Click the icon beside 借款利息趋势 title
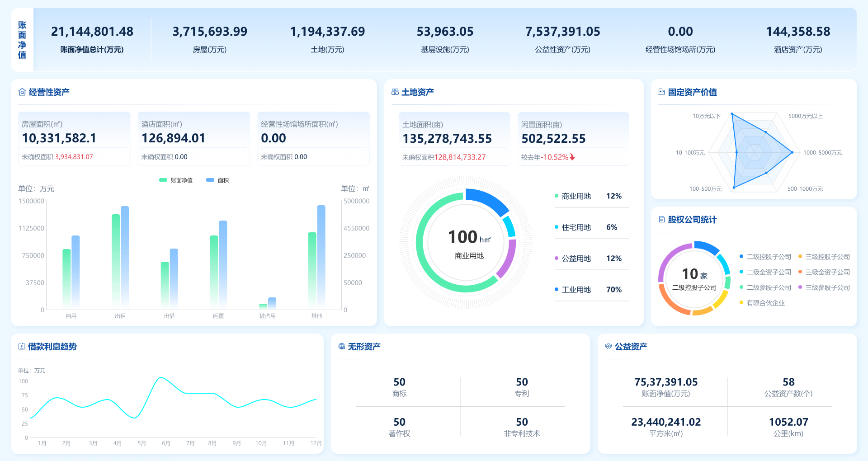The width and height of the screenshot is (868, 461). (21, 347)
